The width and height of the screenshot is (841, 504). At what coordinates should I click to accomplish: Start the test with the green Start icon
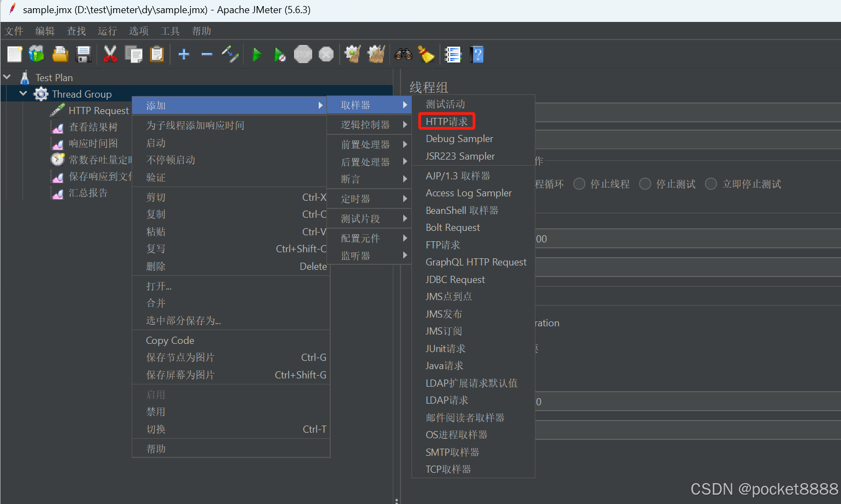click(x=257, y=54)
